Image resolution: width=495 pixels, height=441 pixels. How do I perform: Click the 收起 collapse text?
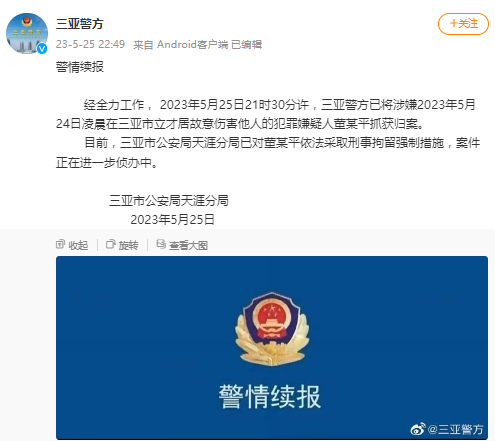click(78, 245)
